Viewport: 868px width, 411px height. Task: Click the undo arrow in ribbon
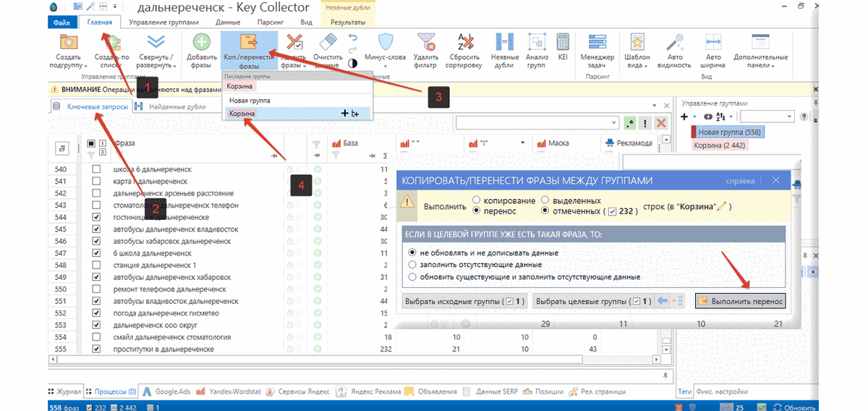coord(352,37)
